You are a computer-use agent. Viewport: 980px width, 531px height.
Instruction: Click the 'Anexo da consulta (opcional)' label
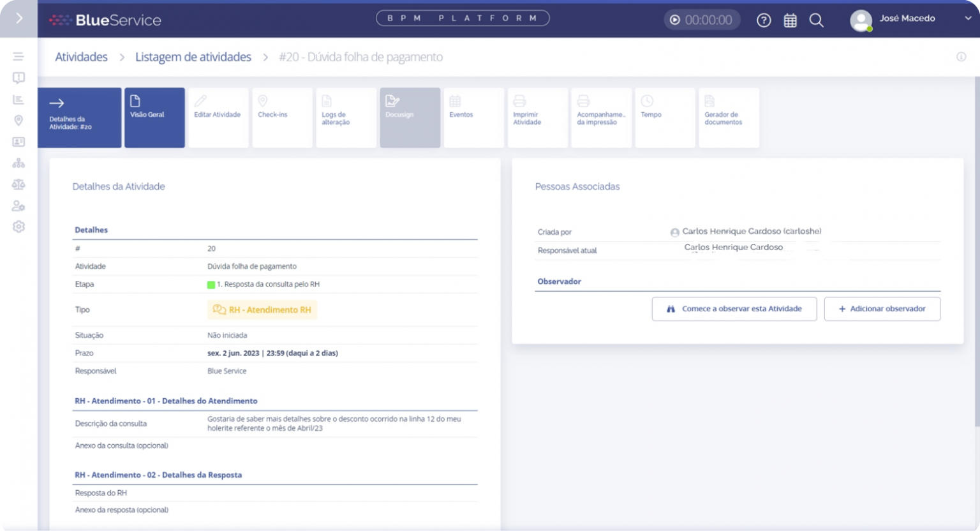(122, 445)
